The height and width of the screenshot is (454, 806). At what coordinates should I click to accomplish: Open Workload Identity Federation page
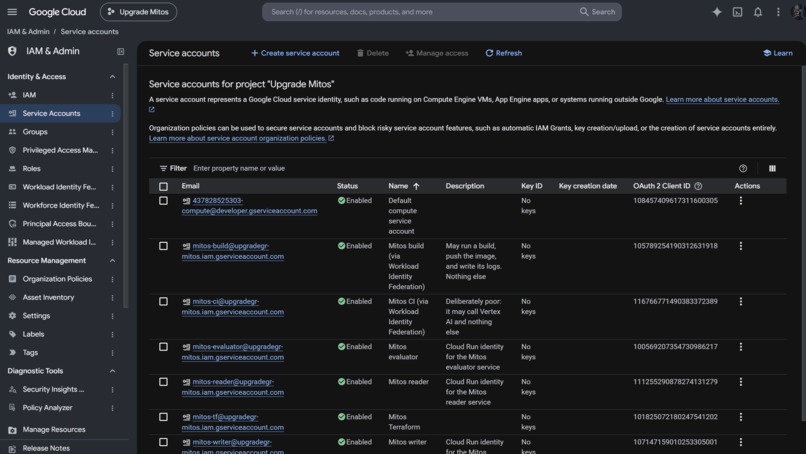(x=60, y=187)
